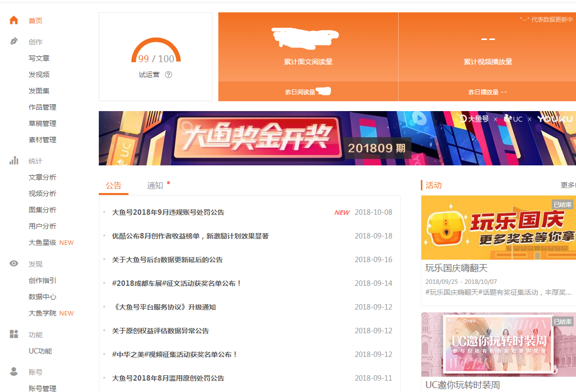Click the date 2018-09-16

click(373, 260)
